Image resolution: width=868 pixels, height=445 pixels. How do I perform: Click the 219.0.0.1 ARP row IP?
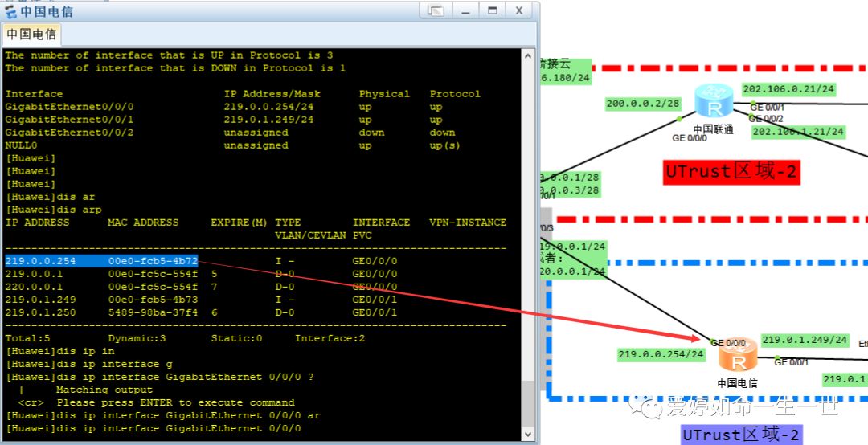[x=34, y=274]
